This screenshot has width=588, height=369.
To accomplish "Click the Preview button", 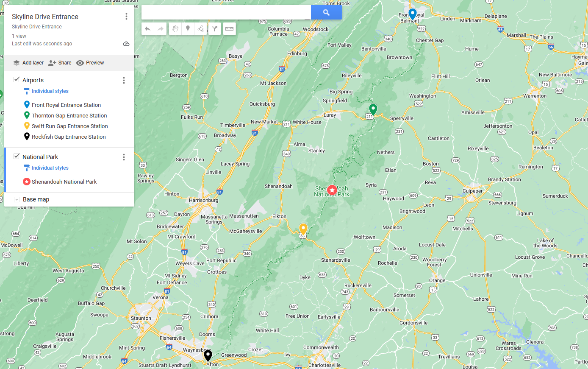I will pos(90,63).
